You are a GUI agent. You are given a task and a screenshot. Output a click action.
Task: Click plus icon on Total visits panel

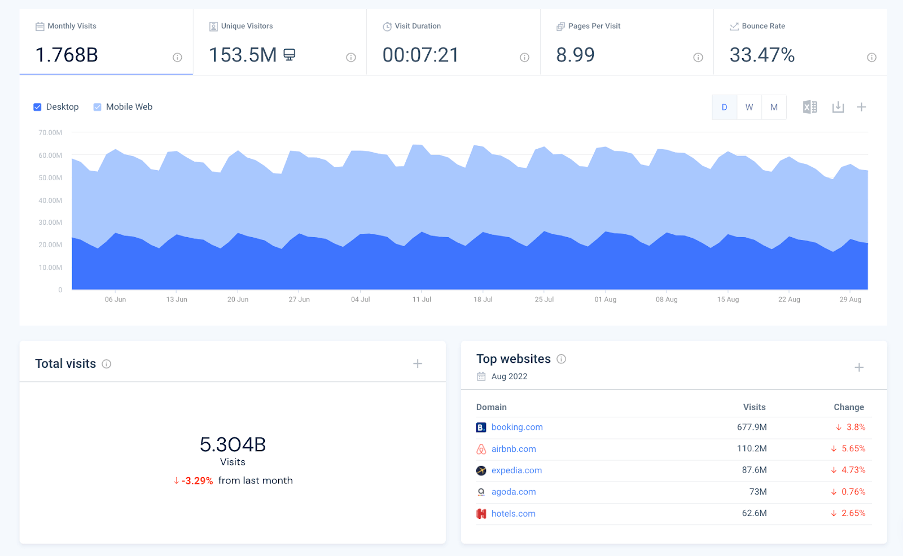417,363
